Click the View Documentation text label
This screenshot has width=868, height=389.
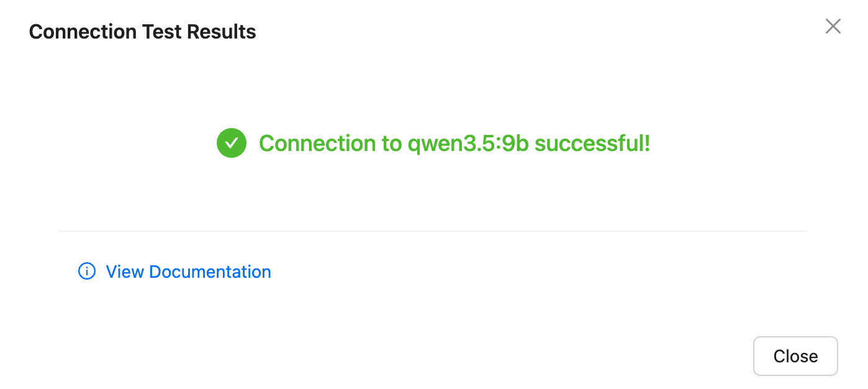(x=188, y=272)
